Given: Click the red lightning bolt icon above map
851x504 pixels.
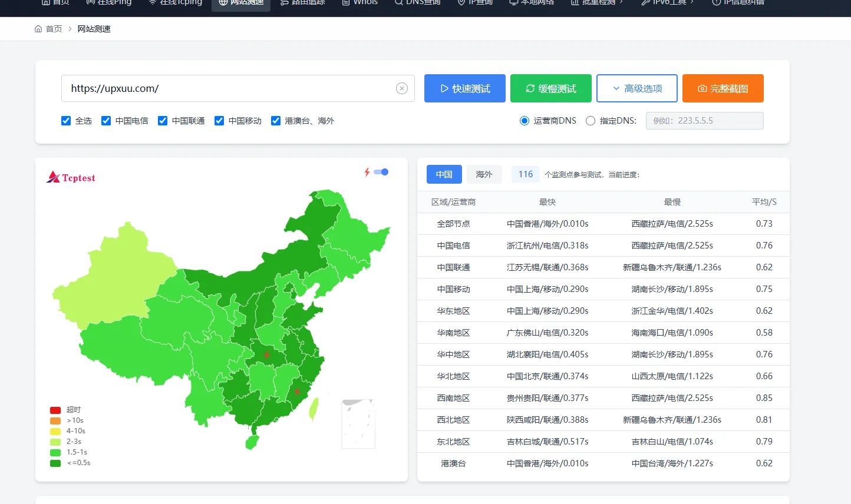Looking at the screenshot, I should [x=367, y=172].
